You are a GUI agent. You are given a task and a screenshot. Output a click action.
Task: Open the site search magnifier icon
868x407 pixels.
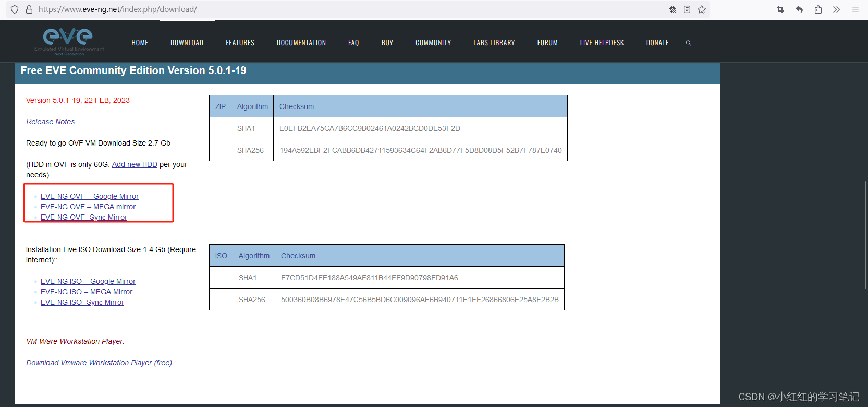689,43
